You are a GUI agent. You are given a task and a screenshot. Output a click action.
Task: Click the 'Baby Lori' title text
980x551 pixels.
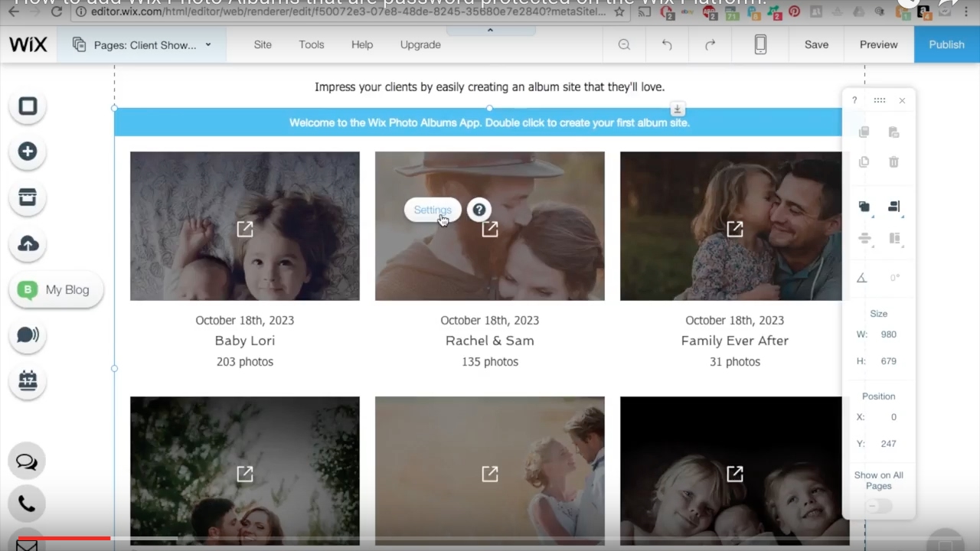pos(245,341)
